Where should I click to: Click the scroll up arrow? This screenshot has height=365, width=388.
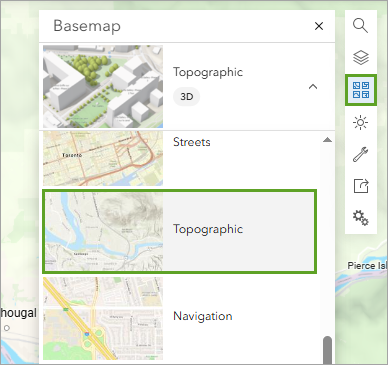point(328,140)
